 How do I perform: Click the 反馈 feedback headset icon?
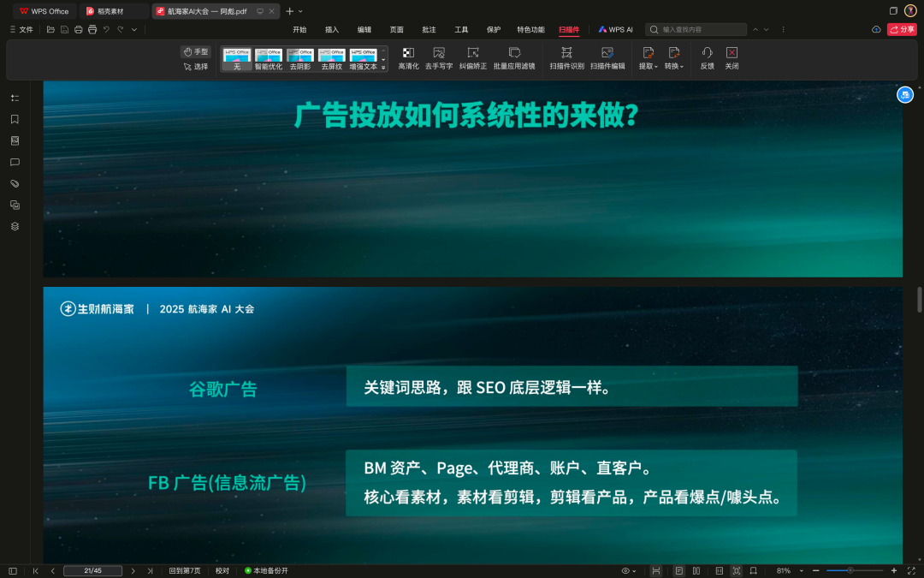(x=708, y=59)
